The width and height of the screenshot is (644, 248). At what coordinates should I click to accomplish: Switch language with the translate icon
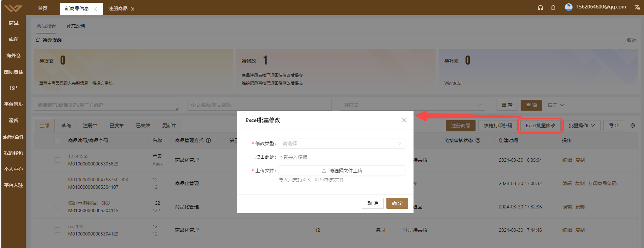pos(637,7)
